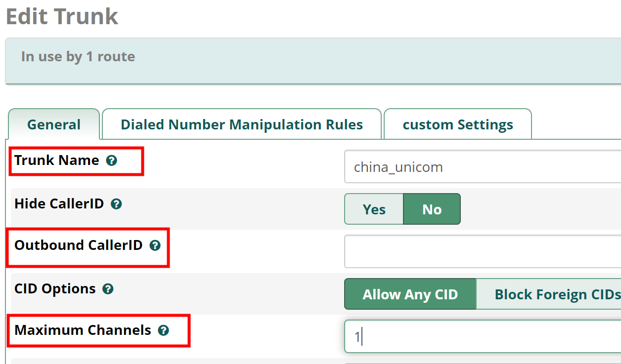Click the Maximum Channels label text
Image resolution: width=621 pixels, height=364 pixels.
(x=83, y=330)
